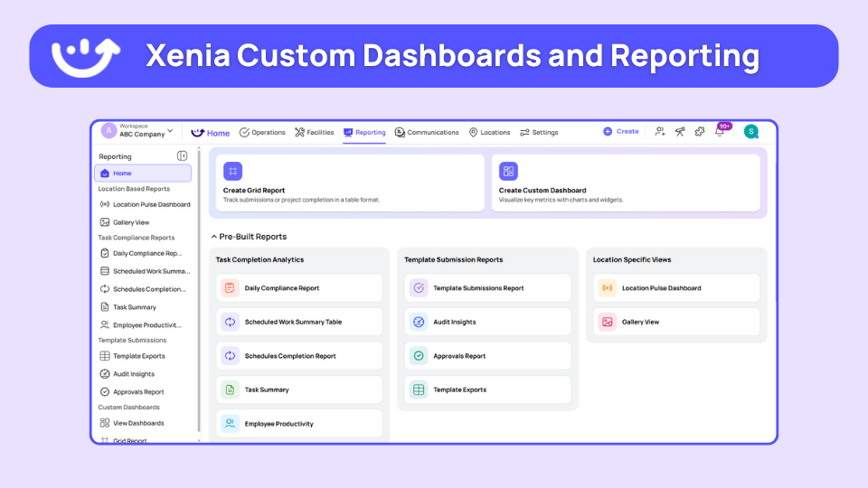This screenshot has height=488, width=868.
Task: Open Location Pulse Dashboard card
Action: click(676, 288)
